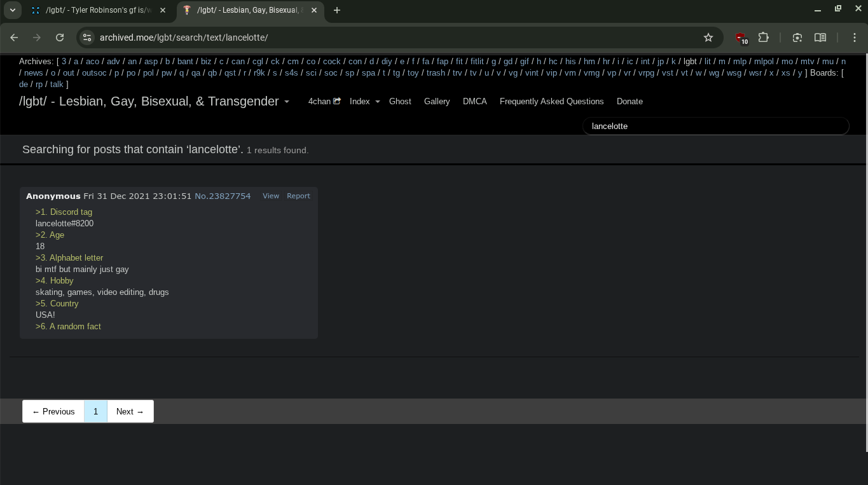The width and height of the screenshot is (868, 485).
Task: Open the DMCA menu item
Action: click(475, 101)
